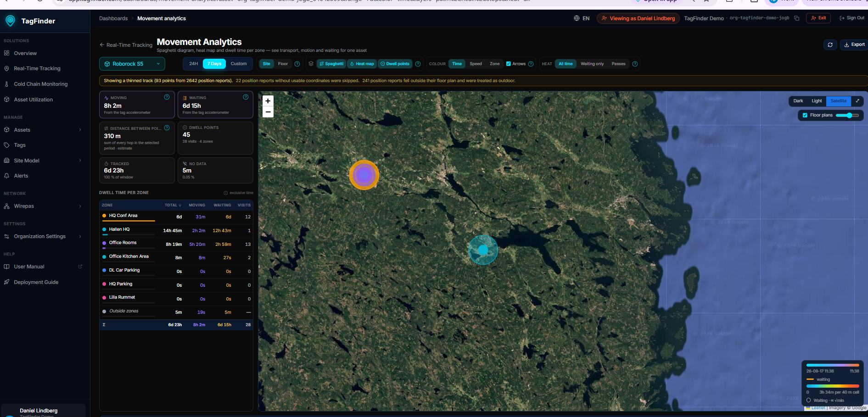The image size is (868, 417).
Task: Toggle the Heat map layer
Action: point(362,64)
